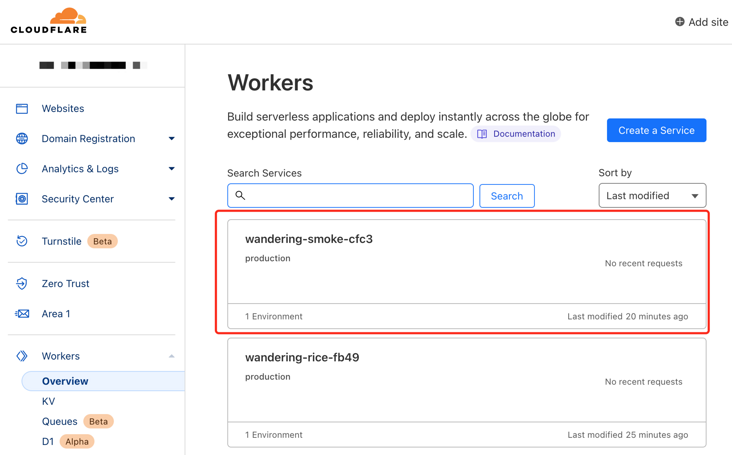Image resolution: width=732 pixels, height=455 pixels.
Task: Open the Documentation link
Action: click(x=516, y=134)
